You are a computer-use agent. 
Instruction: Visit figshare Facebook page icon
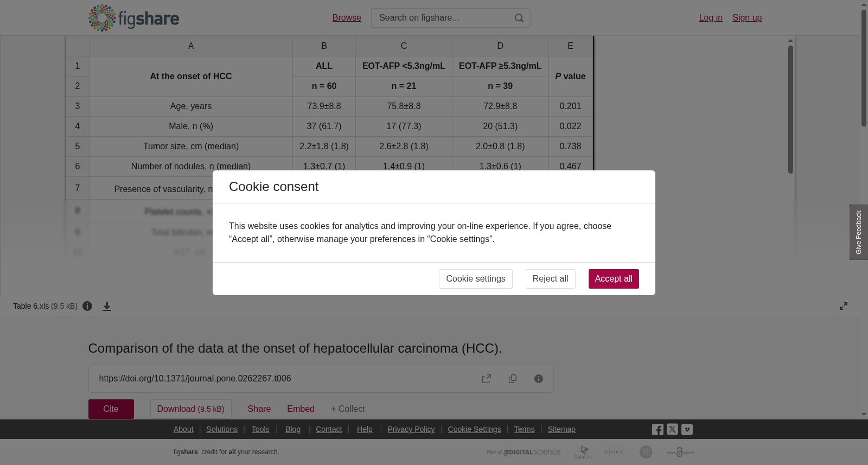coord(658,429)
